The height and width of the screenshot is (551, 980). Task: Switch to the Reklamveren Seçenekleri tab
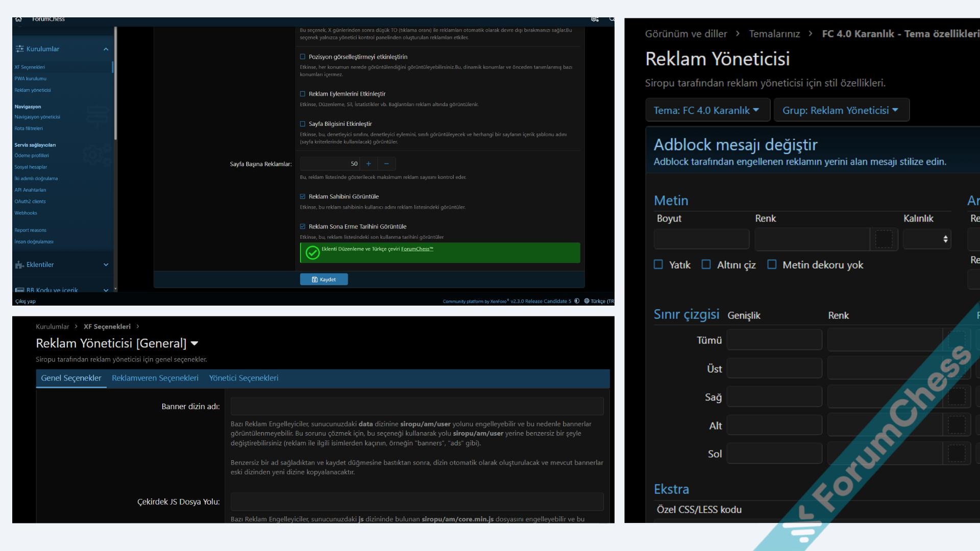[x=155, y=378]
